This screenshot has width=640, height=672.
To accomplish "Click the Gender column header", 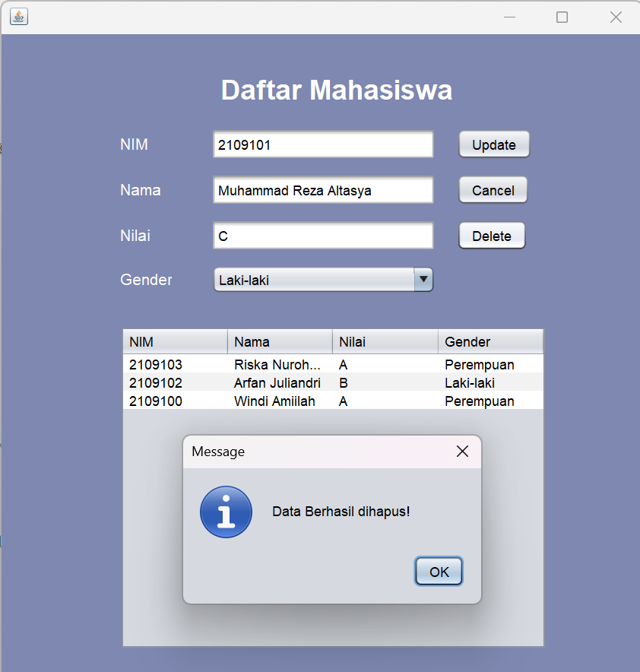I will tap(490, 341).
